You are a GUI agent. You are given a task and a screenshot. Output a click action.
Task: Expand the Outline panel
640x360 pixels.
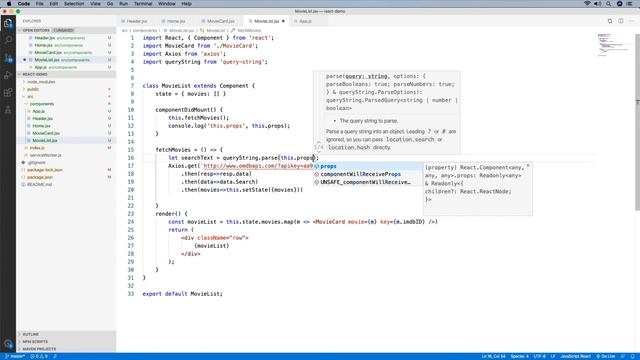tap(66, 334)
